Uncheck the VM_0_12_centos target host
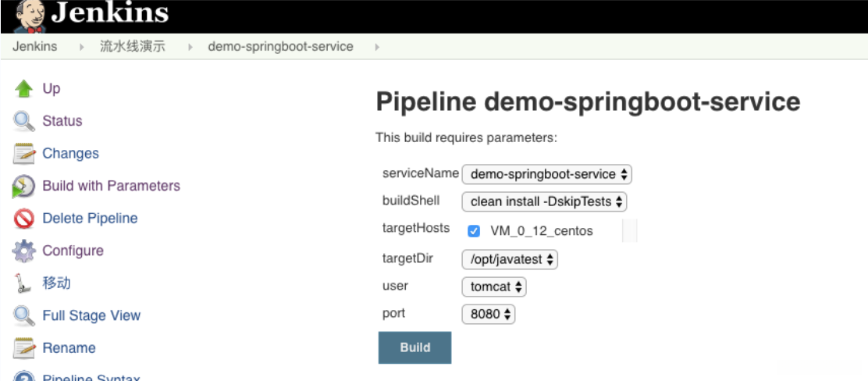 point(474,231)
